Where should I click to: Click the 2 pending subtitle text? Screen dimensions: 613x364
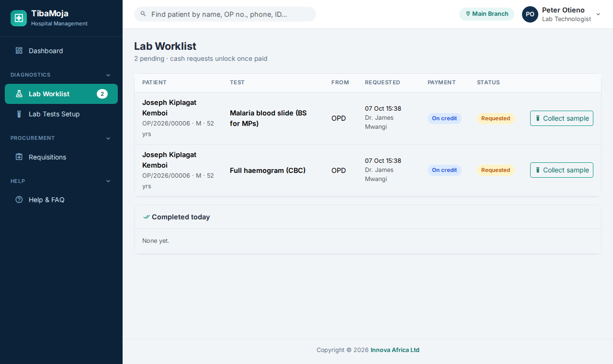[x=201, y=58]
